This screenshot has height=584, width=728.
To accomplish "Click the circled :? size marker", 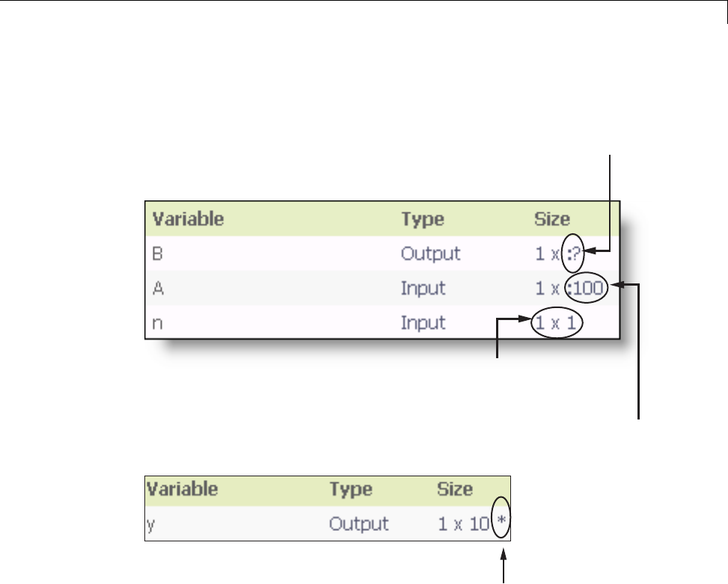I will click(x=572, y=253).
